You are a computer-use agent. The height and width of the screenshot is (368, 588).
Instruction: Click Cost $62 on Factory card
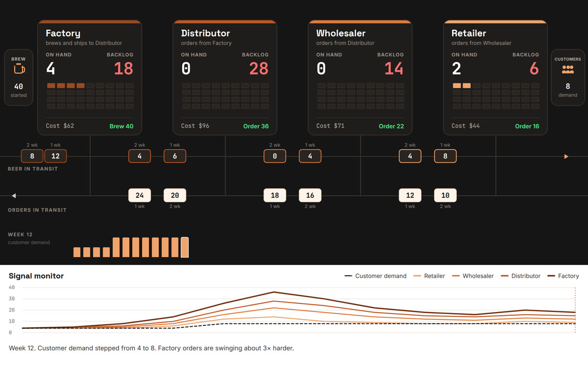(60, 126)
